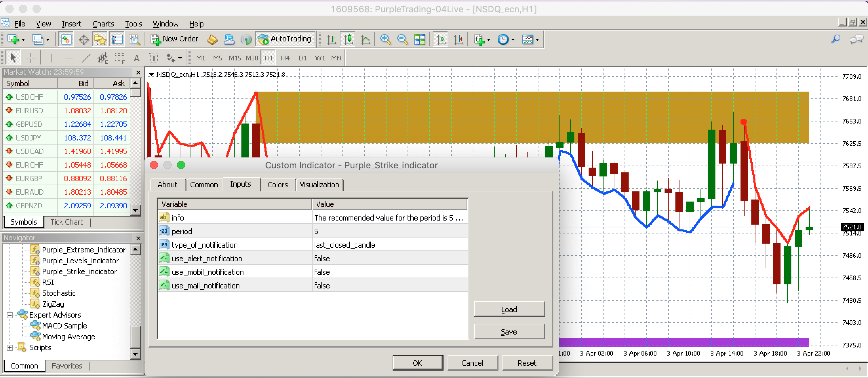Toggle the Terminal panel icon
Screen dimensions: 868x378
pos(117,39)
